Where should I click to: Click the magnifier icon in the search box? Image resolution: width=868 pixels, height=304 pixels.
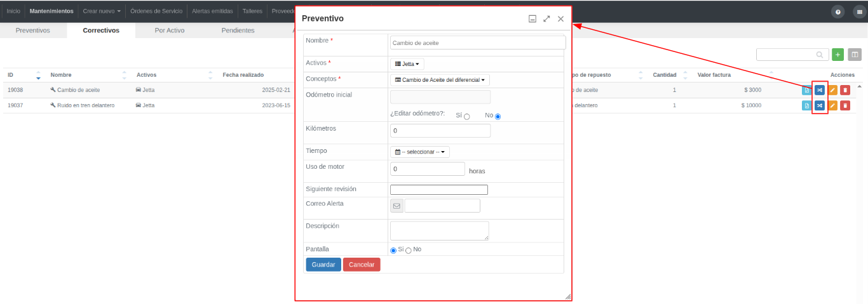tap(820, 55)
